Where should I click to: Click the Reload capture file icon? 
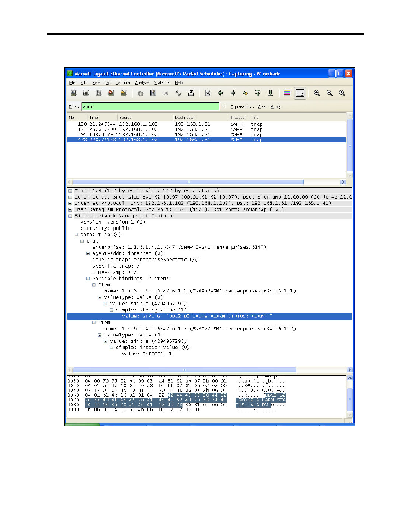178,93
